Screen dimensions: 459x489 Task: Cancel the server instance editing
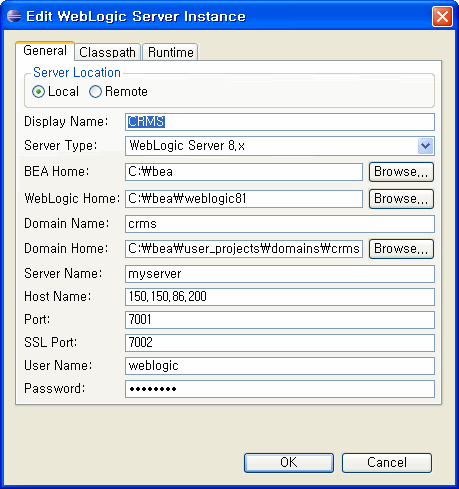[387, 463]
